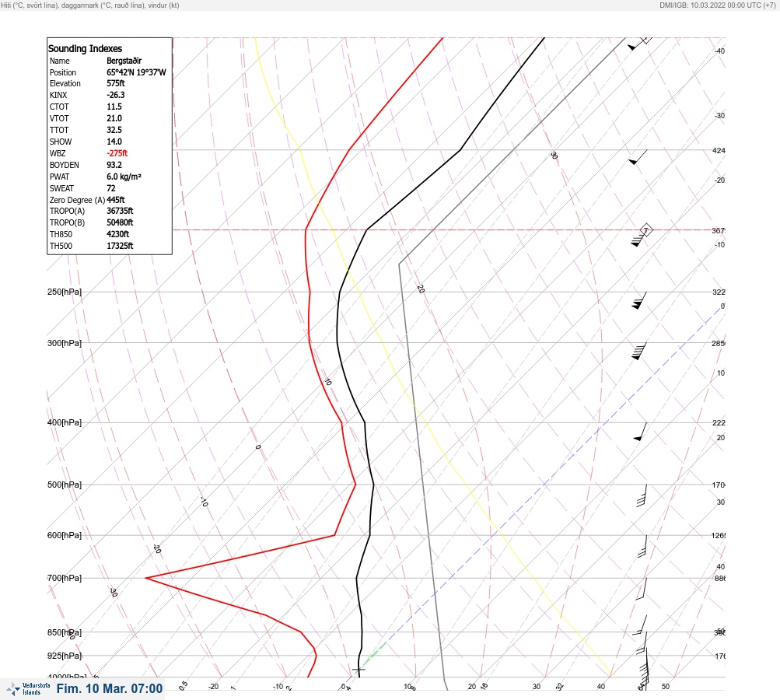Click TH500 value 17325ft
Viewport: 780px width, 700px height.
pos(120,246)
